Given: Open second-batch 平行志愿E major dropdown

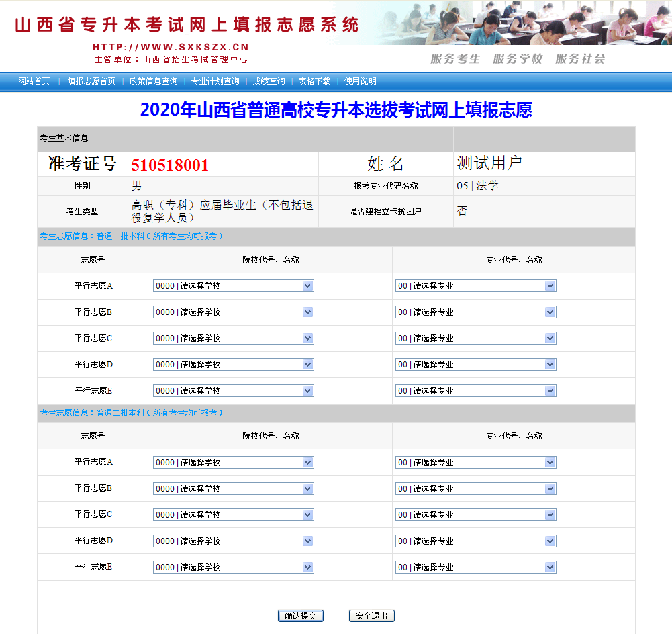Looking at the screenshot, I should pyautogui.click(x=475, y=568).
